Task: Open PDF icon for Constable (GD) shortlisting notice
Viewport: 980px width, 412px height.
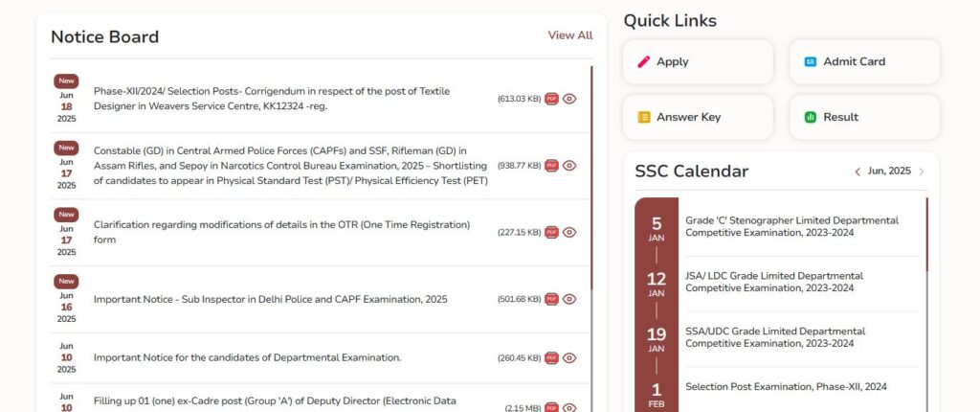Action: [x=551, y=166]
